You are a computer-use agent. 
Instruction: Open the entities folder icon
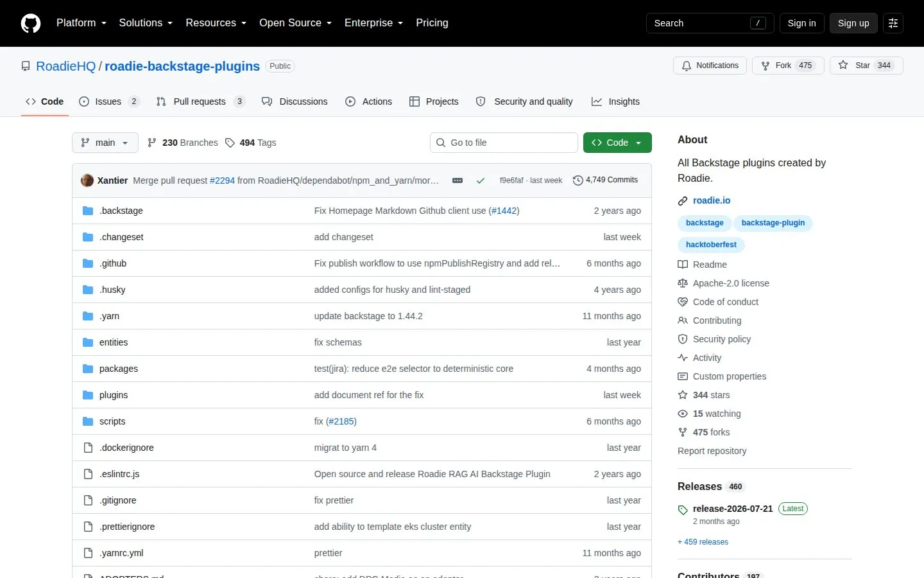pos(88,342)
